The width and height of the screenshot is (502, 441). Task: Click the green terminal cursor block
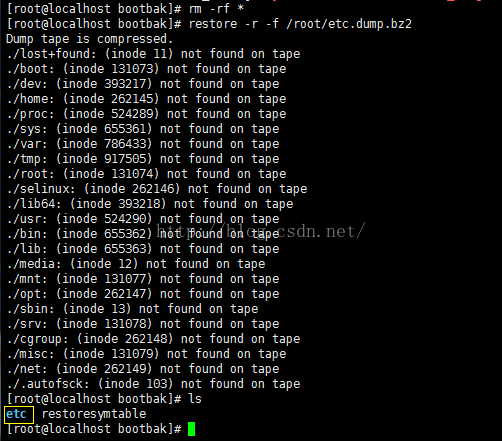191,429
